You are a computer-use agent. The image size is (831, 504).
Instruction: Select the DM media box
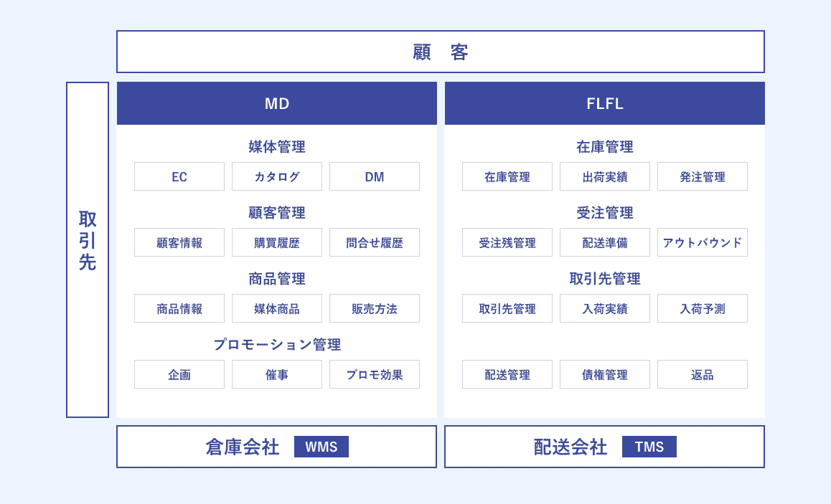pos(374,176)
